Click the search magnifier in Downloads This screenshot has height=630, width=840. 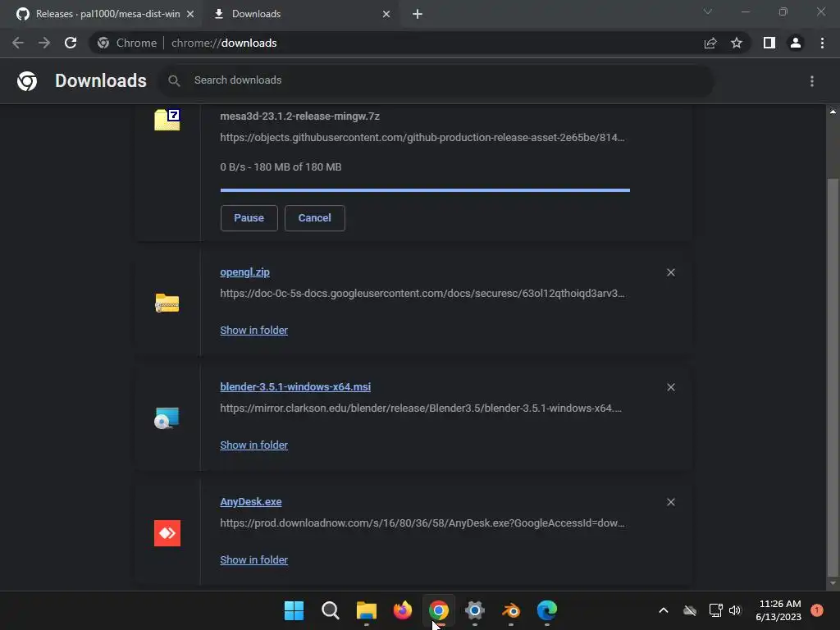[174, 81]
